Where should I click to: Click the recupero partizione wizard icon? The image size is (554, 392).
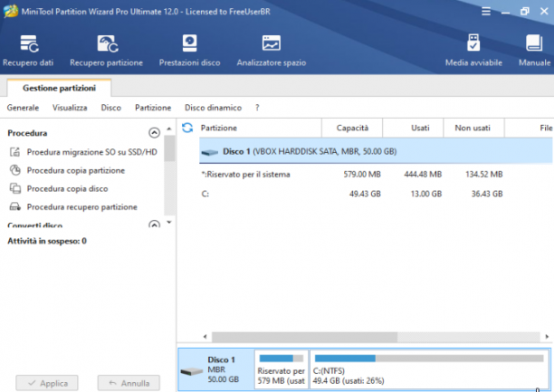point(14,206)
